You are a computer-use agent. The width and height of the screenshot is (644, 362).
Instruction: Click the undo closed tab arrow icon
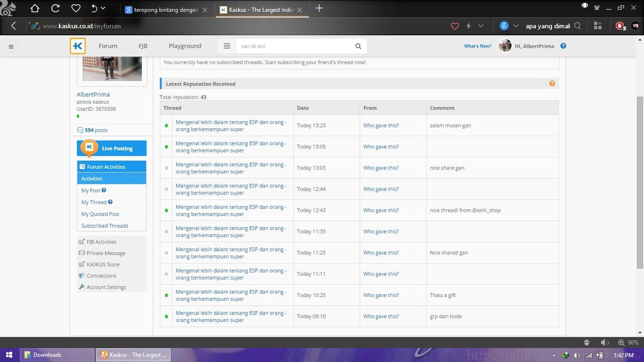coord(94,8)
